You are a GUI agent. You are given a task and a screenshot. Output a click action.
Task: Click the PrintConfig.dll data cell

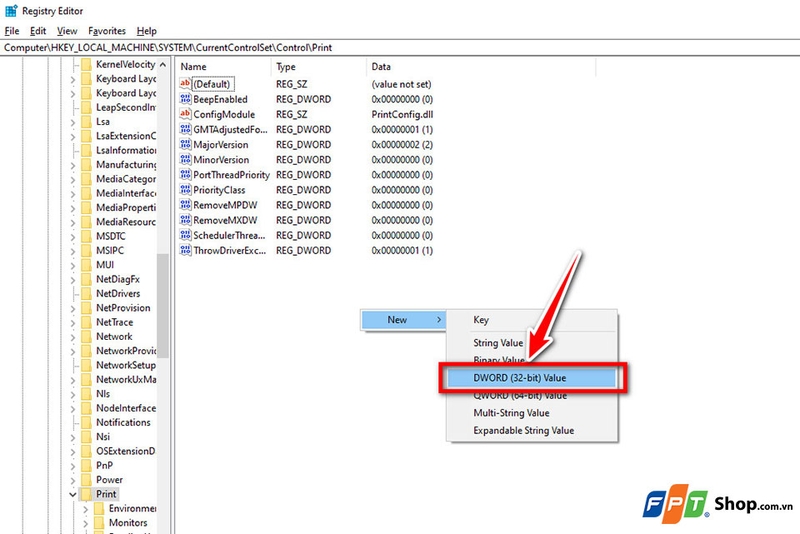[x=402, y=114]
